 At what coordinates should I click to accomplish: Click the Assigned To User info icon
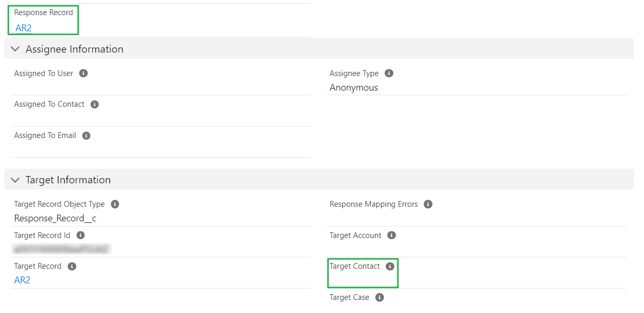(83, 73)
